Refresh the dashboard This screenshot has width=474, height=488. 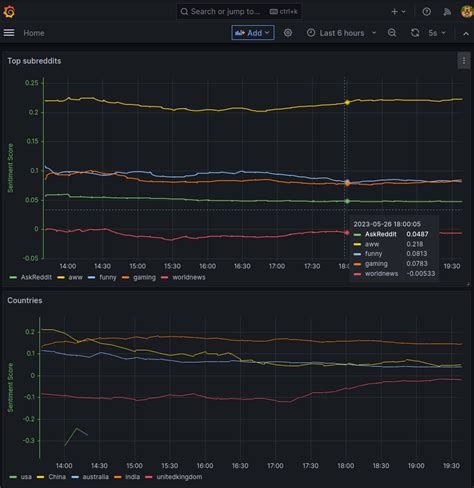pos(415,33)
